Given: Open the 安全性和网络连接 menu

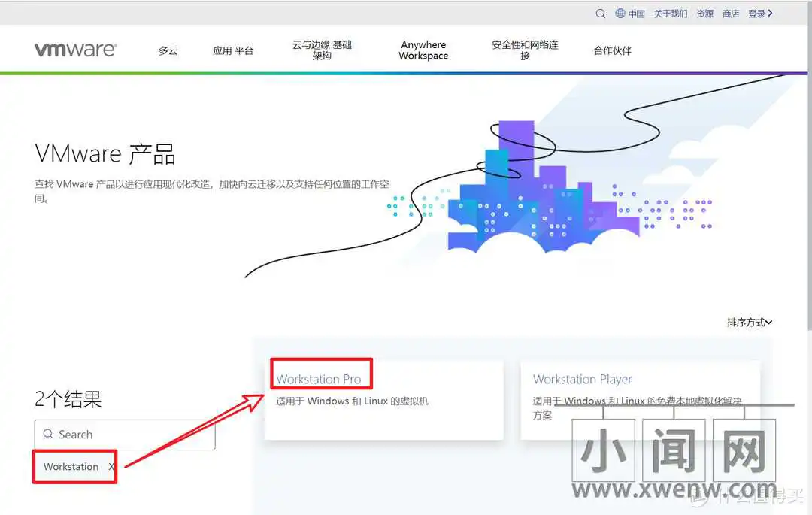Looking at the screenshot, I should pyautogui.click(x=525, y=50).
